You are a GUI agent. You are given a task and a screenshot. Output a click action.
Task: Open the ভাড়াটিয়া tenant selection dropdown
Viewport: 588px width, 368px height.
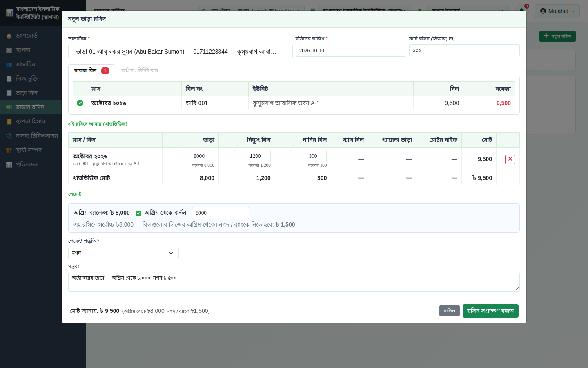[180, 52]
